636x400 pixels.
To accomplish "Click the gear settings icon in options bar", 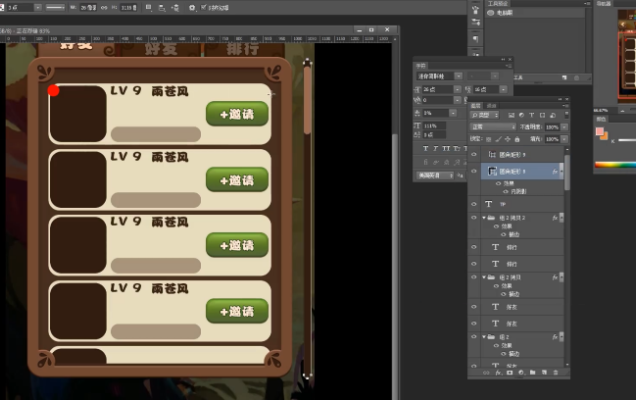I will coord(192,8).
